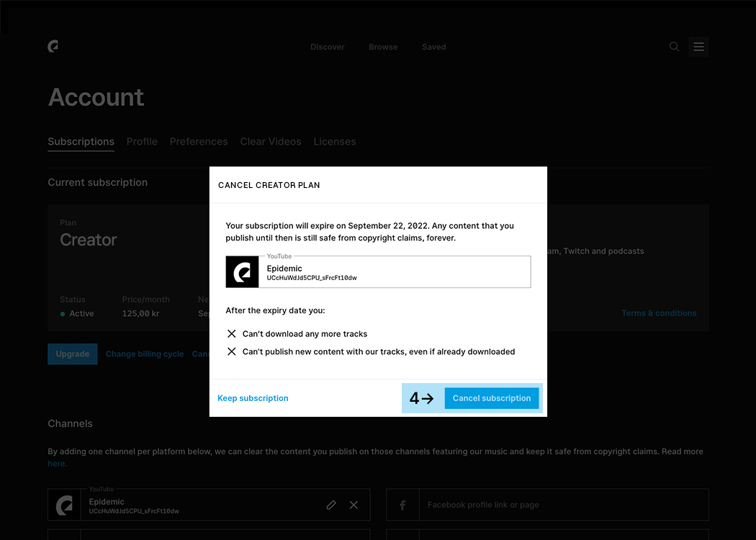Edit the Epidemic YouTube channel pencil icon

tap(331, 505)
